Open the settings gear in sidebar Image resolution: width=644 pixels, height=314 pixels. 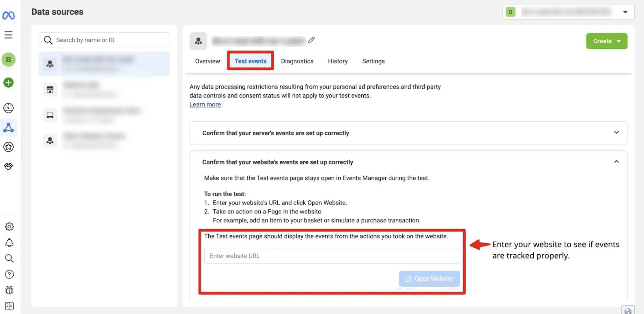[x=9, y=226]
